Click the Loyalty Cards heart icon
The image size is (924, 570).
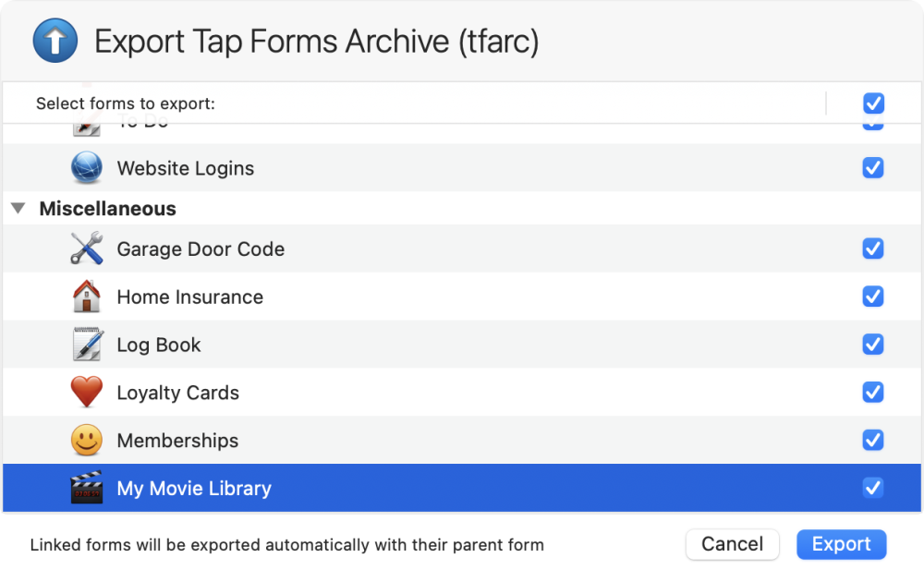87,393
